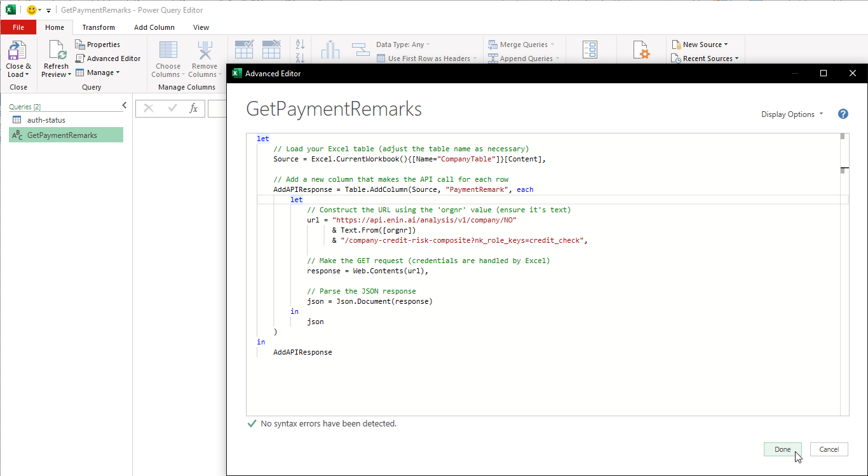Click the Split Column icon
Image resolution: width=868 pixels, height=476 pixels.
coord(330,49)
